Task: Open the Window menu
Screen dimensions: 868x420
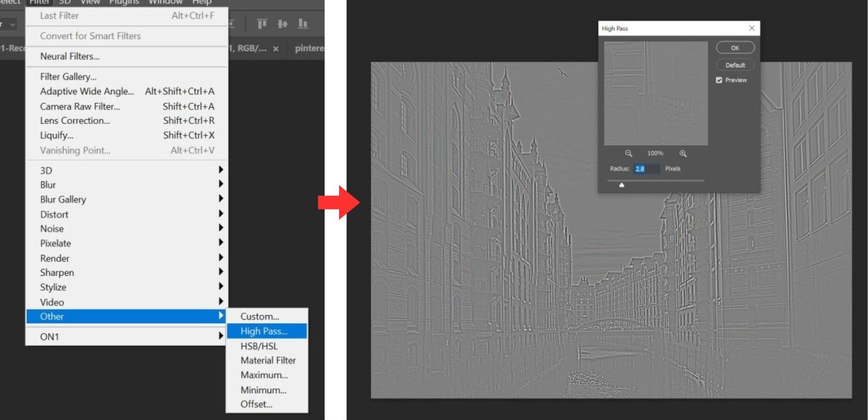Action: (x=166, y=2)
